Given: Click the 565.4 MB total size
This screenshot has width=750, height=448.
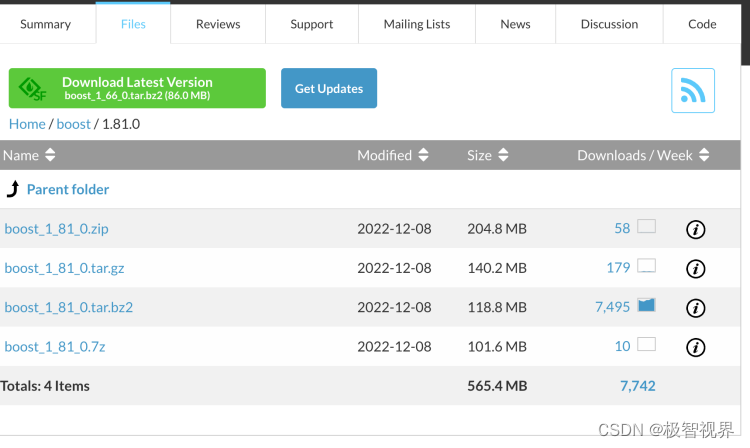Looking at the screenshot, I should point(497,385).
